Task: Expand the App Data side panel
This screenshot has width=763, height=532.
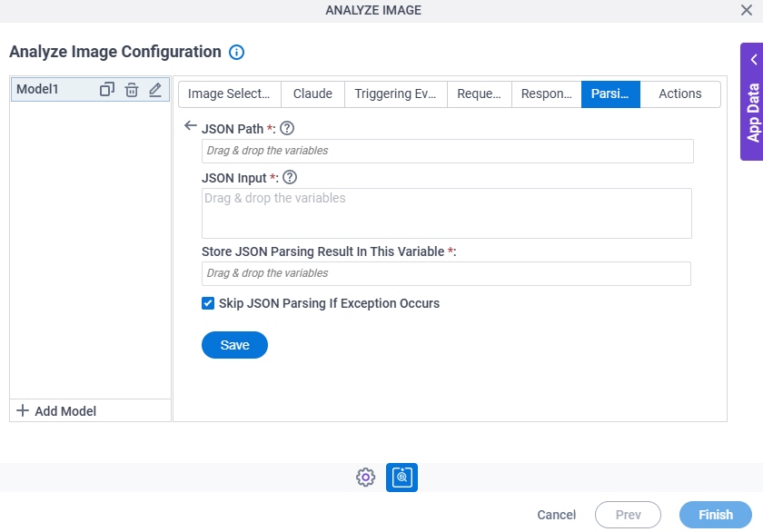Action: coord(752,102)
